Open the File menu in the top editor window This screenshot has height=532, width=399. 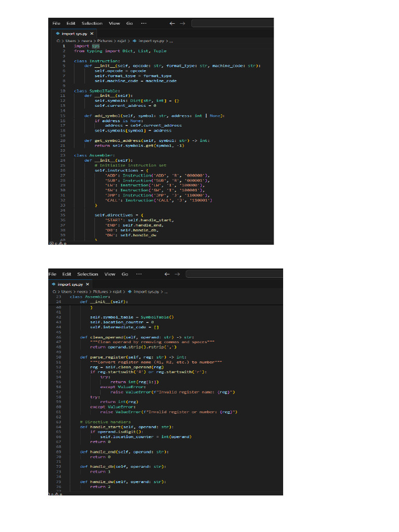pos(56,23)
